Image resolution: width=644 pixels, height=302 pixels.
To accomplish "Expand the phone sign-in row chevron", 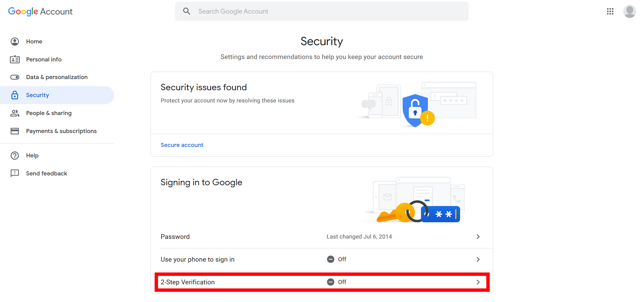I will point(478,259).
